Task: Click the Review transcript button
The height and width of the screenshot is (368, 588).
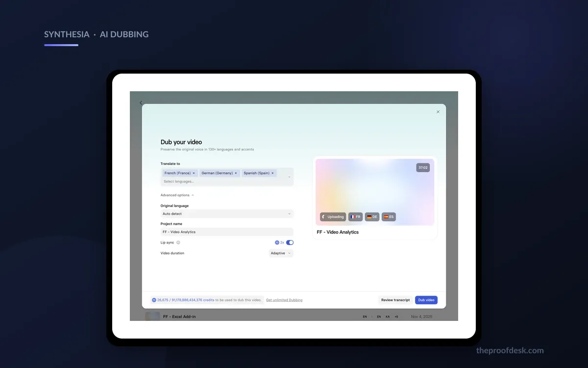Action: pos(395,300)
